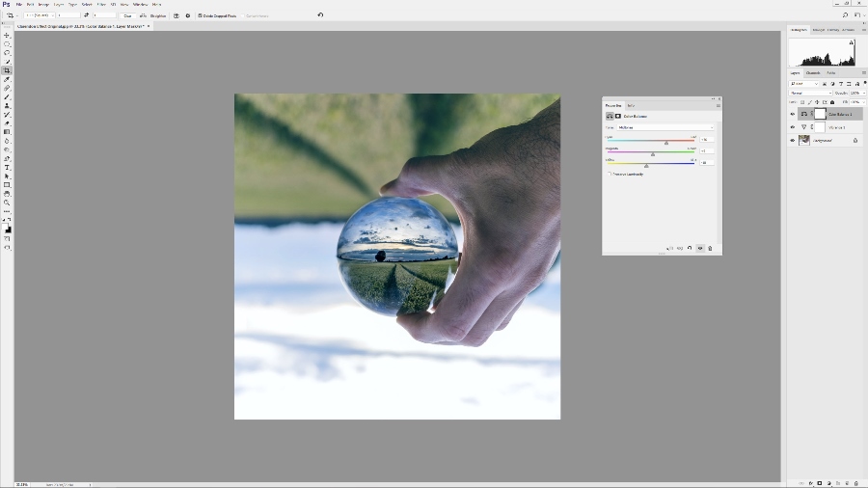868x488 pixels.
Task: Toggle Delete Cropped Pixels checkbox
Action: [x=200, y=15]
